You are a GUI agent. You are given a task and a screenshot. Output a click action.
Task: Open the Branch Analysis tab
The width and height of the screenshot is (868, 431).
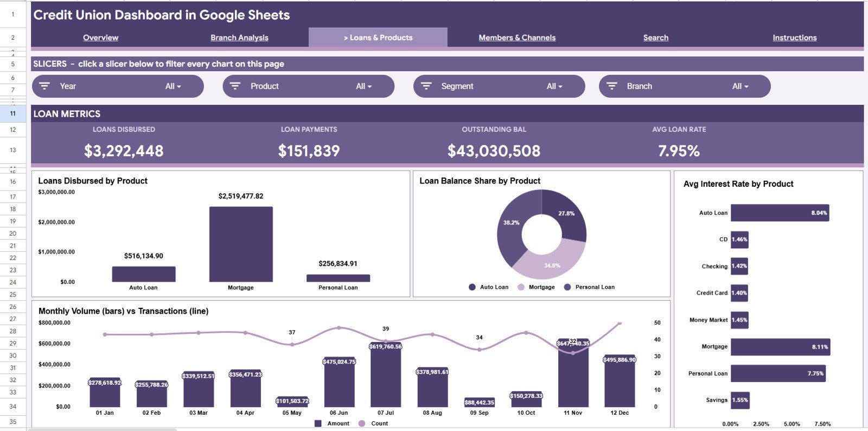coord(239,37)
